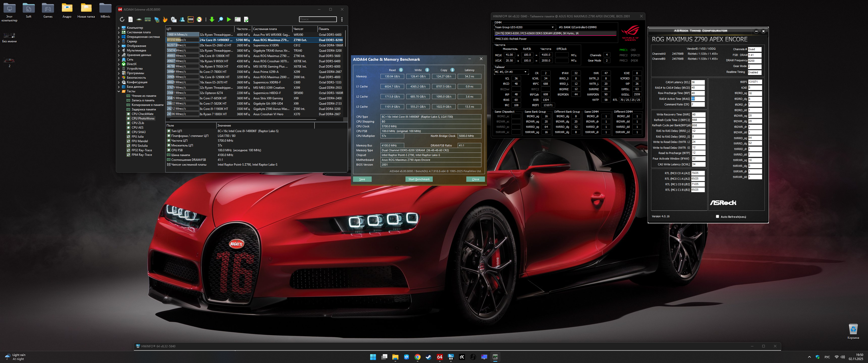Click the Поиск search field

(x=317, y=19)
